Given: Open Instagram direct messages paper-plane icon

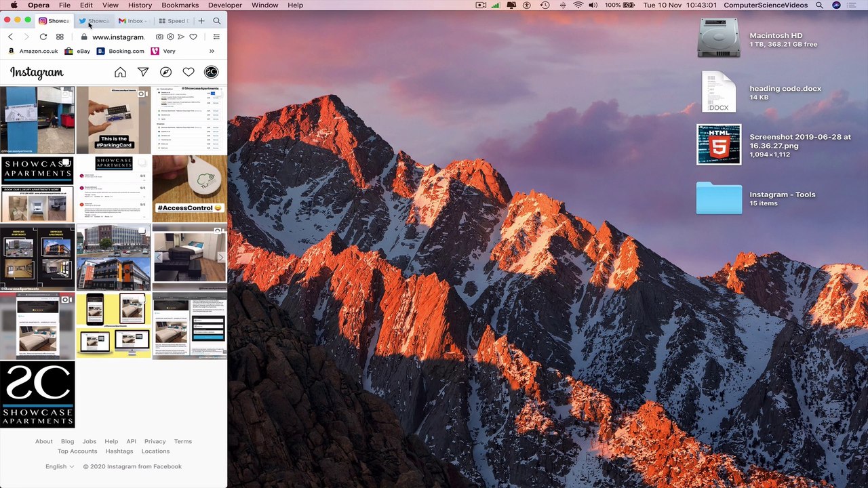Looking at the screenshot, I should click(143, 72).
